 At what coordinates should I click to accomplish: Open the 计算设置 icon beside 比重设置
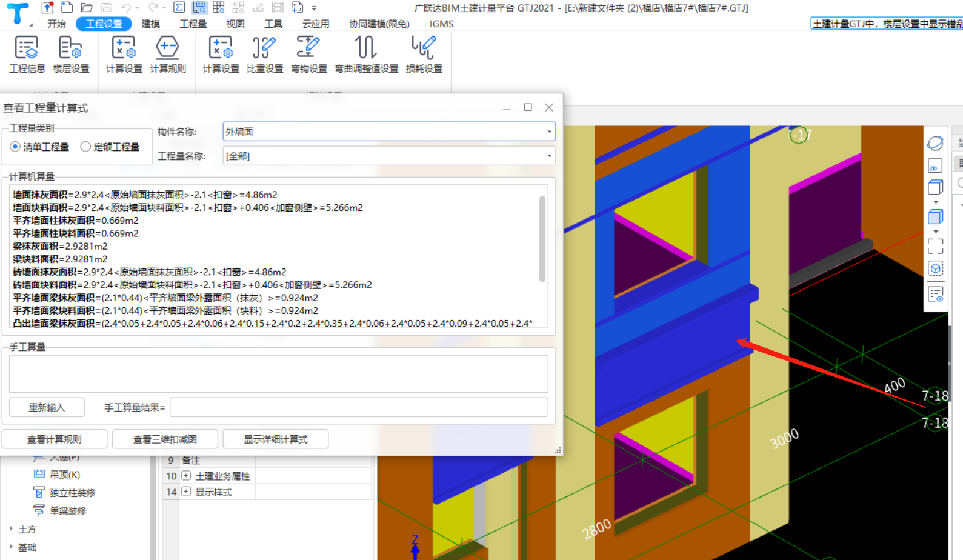point(221,55)
